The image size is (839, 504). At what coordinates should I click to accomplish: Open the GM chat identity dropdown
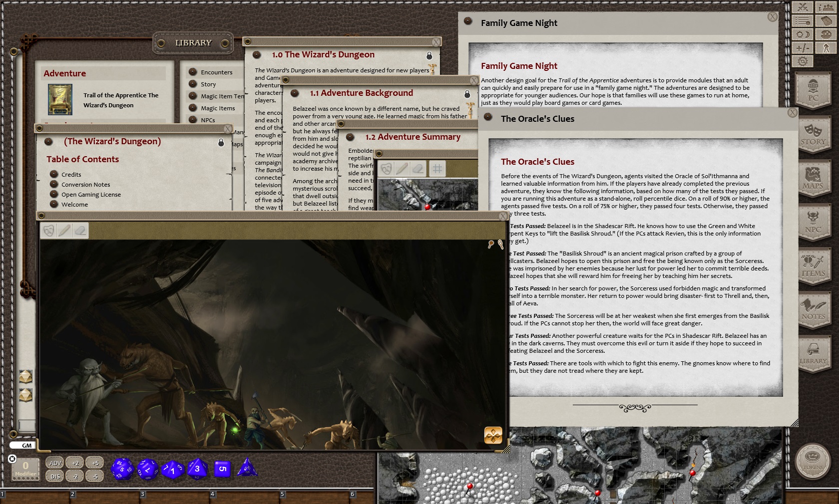tap(24, 446)
